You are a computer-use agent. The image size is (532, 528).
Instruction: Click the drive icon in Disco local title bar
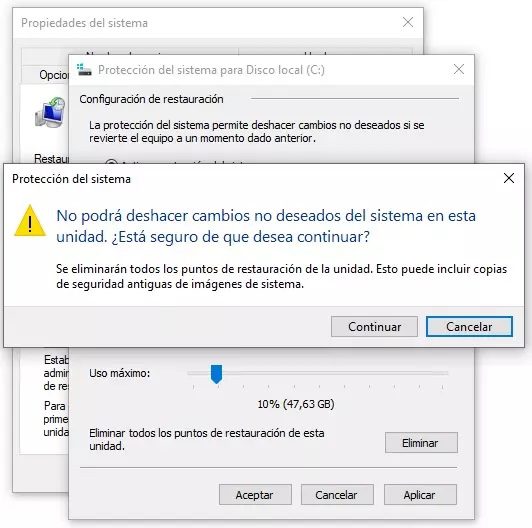(84, 70)
